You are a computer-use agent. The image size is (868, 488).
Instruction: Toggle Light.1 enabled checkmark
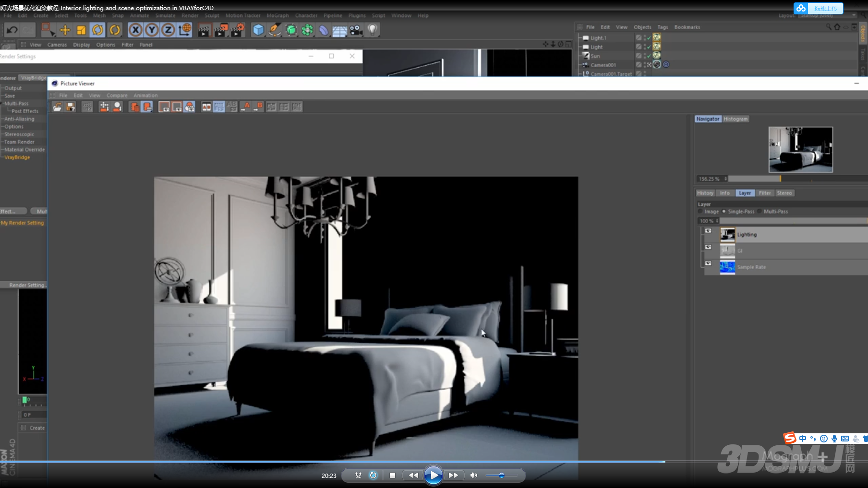pyautogui.click(x=648, y=38)
